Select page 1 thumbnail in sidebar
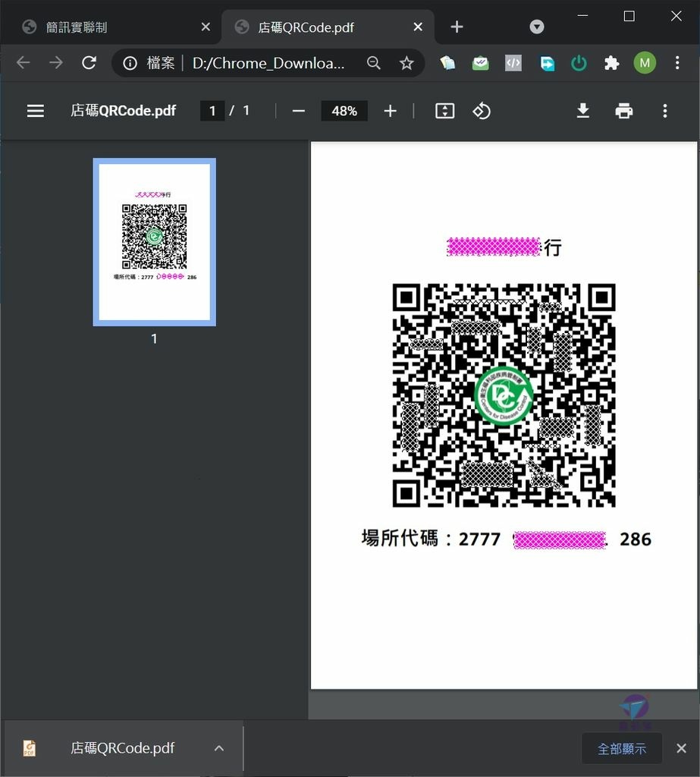This screenshot has width=700, height=777. 155,242
